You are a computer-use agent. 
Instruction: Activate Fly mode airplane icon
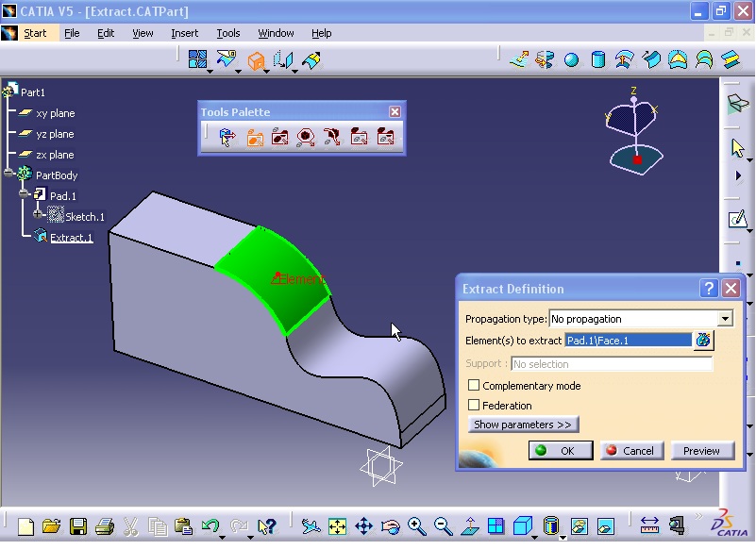tap(311, 525)
